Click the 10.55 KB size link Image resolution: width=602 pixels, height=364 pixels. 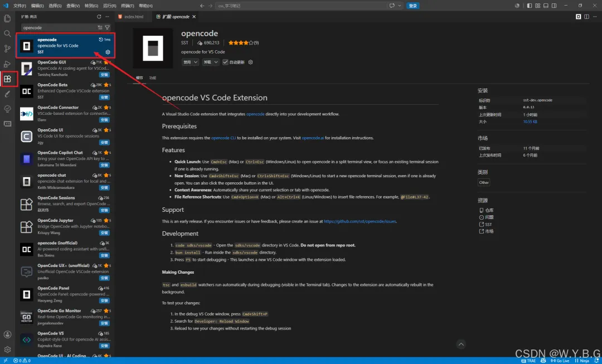530,122
